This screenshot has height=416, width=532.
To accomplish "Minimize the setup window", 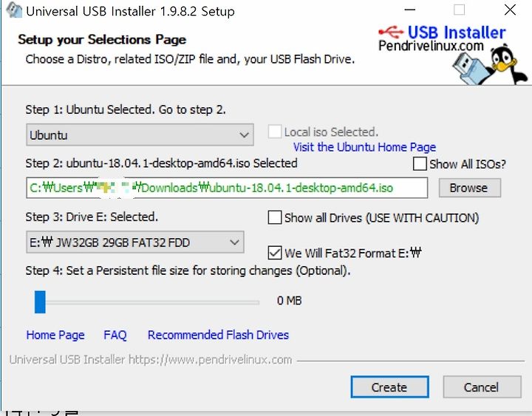I will coord(410,10).
